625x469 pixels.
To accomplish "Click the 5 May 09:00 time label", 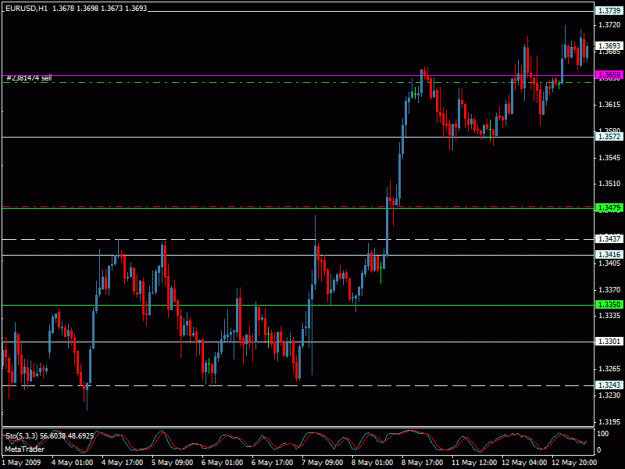I will [x=172, y=463].
